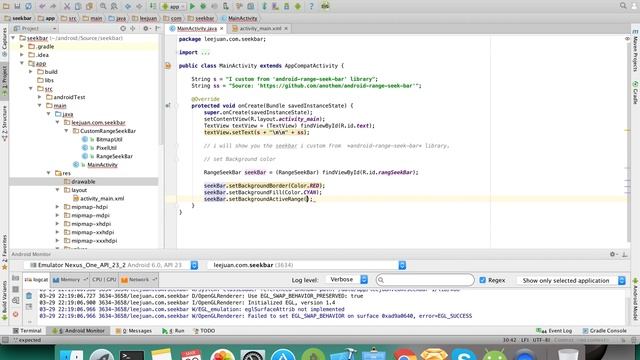The width and height of the screenshot is (640, 360).
Task: Expand the mipmap-hdpi folder
Action: click(x=58, y=207)
